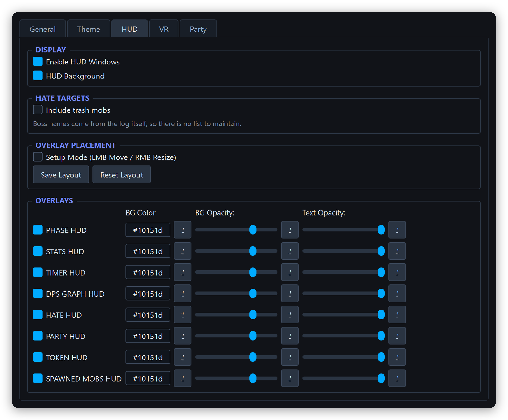Screen dimensions: 508x420
Task: Disable the PHASE HUD overlay checkbox
Action: 38,230
